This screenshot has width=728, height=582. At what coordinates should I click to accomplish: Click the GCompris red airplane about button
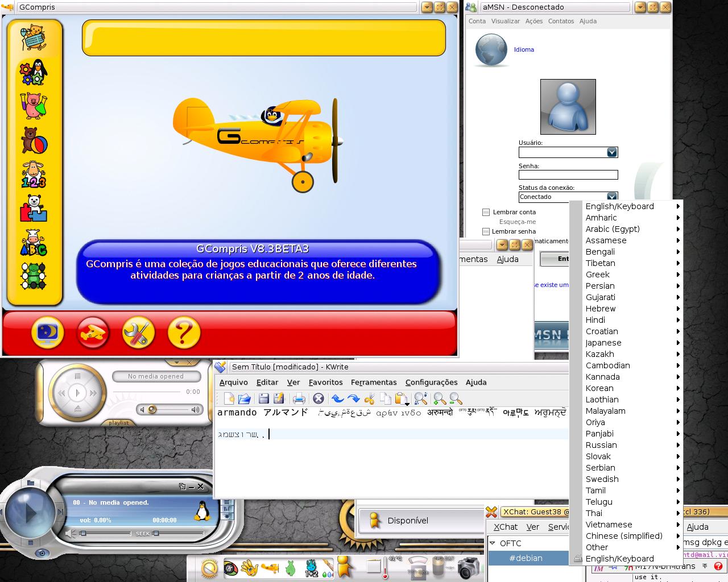(x=93, y=332)
